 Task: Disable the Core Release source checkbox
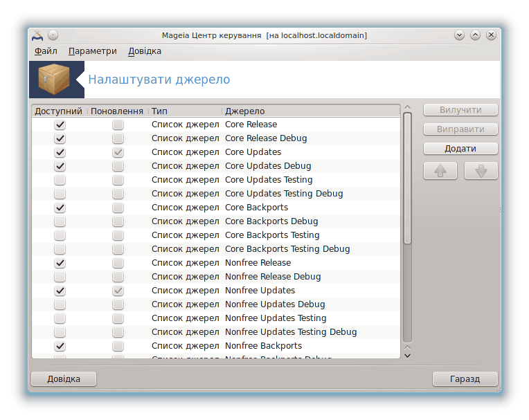pyautogui.click(x=60, y=125)
